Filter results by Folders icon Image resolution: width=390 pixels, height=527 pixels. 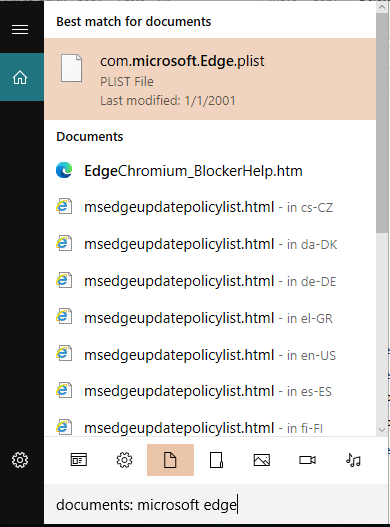216,460
